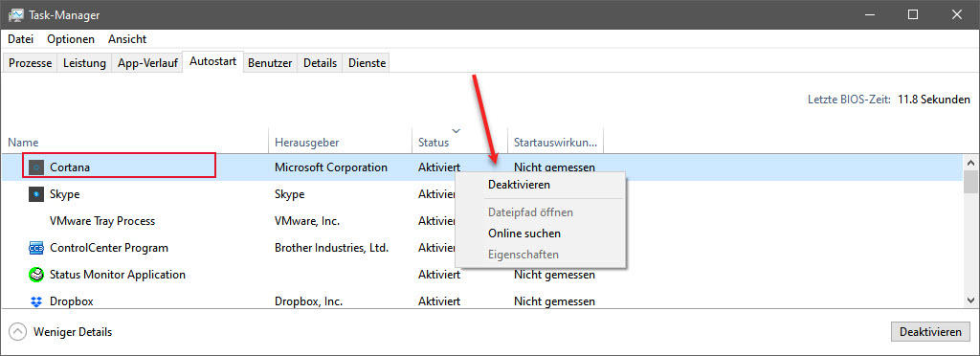This screenshot has width=980, height=356.
Task: Sort by the Herausgeber column header
Action: point(341,143)
